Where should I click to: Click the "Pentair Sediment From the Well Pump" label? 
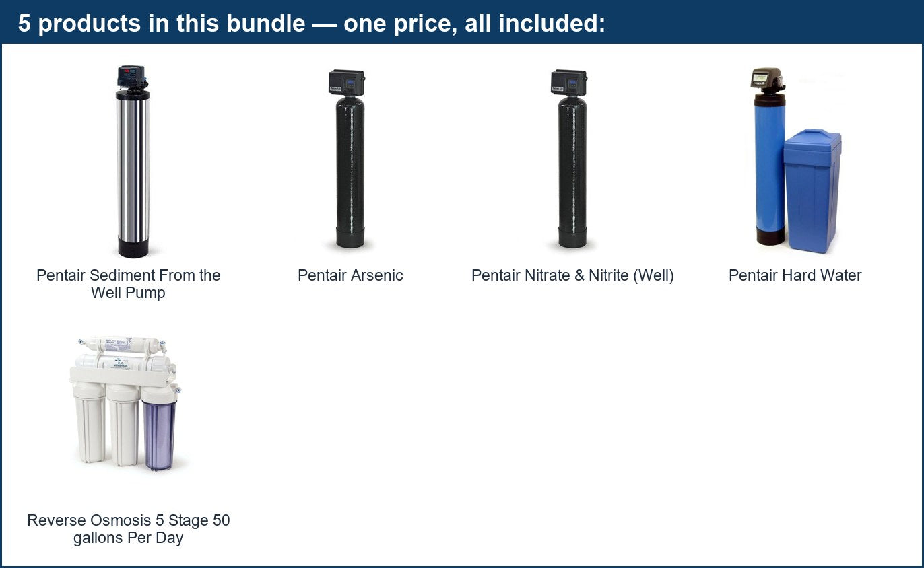click(129, 284)
